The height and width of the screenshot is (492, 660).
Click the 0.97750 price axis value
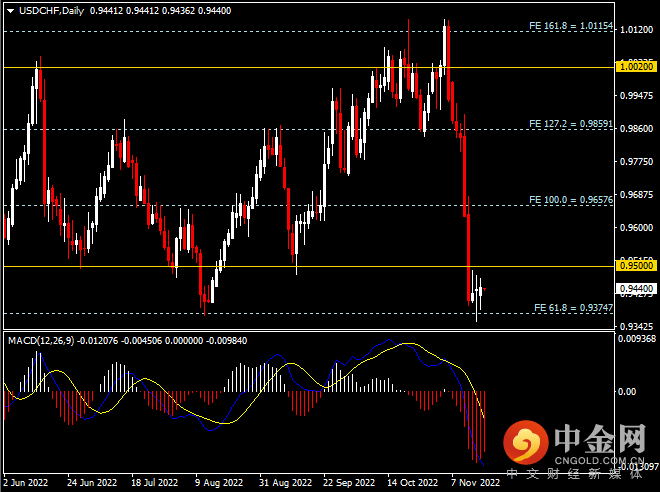tap(636, 162)
